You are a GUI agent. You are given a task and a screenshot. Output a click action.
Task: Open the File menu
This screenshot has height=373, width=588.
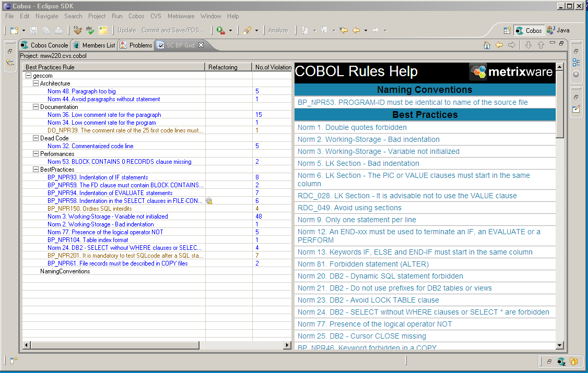[9, 16]
